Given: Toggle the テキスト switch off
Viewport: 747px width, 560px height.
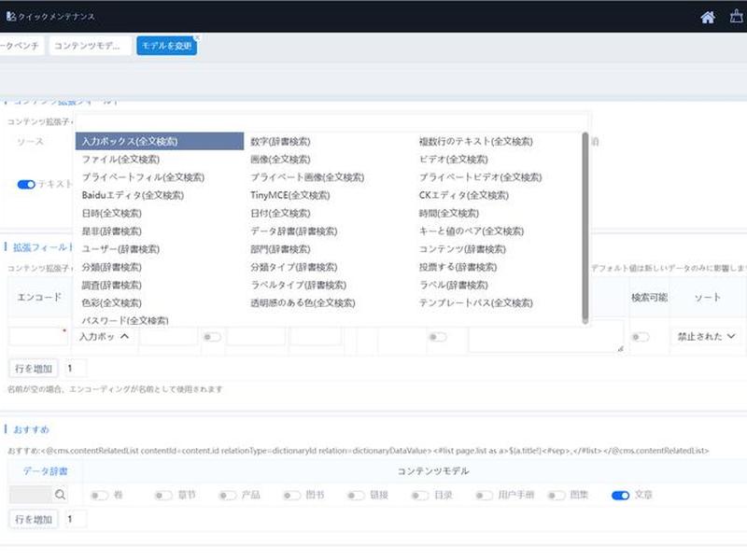Looking at the screenshot, I should pyautogui.click(x=26, y=184).
